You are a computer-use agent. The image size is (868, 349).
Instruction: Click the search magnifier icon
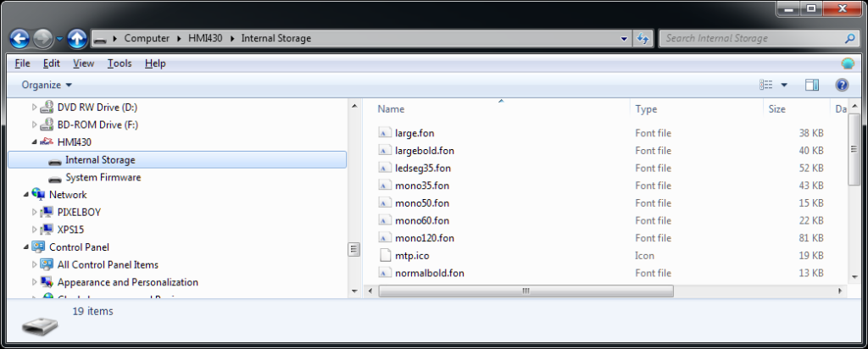pyautogui.click(x=849, y=38)
